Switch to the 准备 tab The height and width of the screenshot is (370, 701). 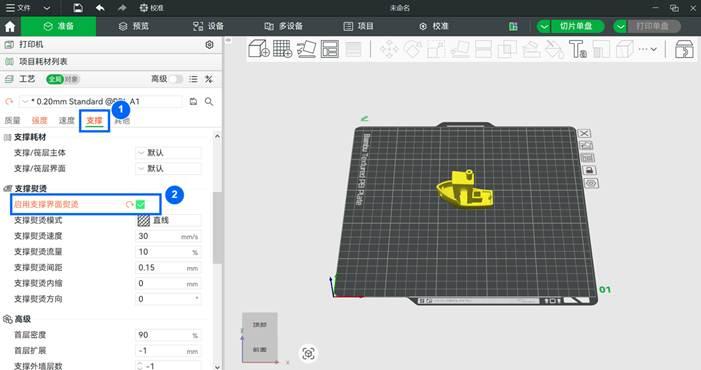point(59,26)
